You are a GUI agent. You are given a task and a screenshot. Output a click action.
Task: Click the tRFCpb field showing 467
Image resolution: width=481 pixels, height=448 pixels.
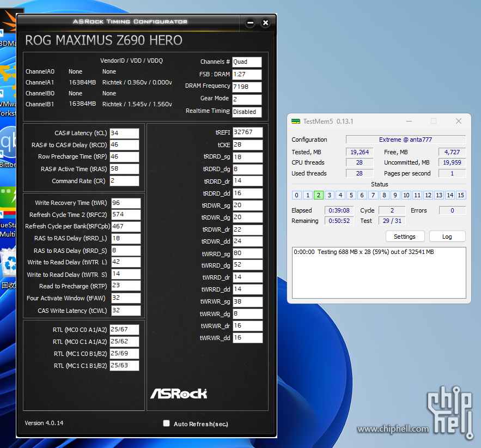(x=126, y=227)
